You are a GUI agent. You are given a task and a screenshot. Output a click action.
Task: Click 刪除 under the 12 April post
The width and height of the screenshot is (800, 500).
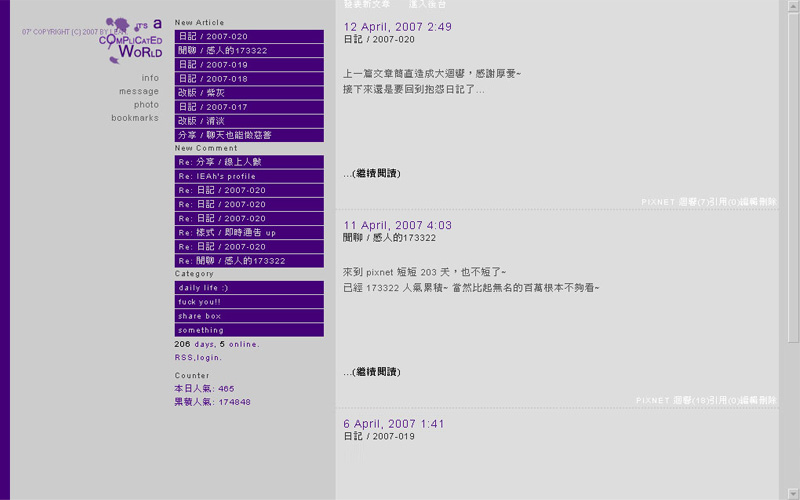[x=767, y=202]
